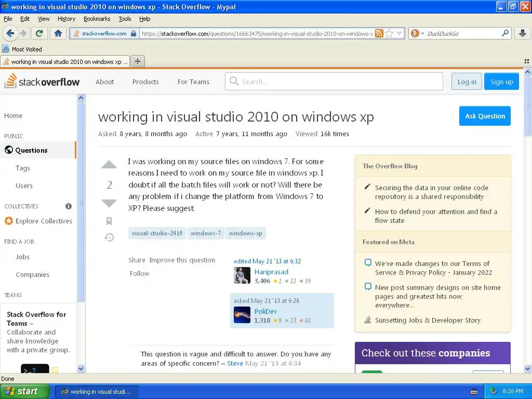
Task: Click the safely remove hardware tray icon
Action: pyautogui.click(x=494, y=391)
